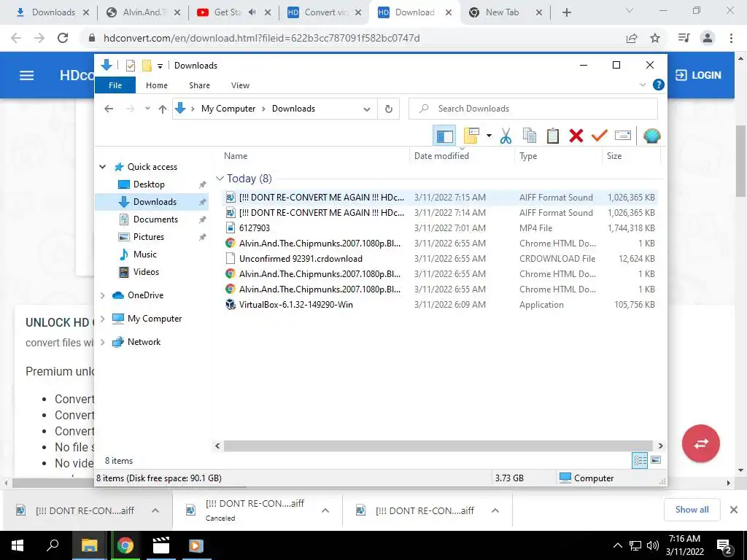The width and height of the screenshot is (747, 560).
Task: Switch to details view icon
Action: [640, 460]
